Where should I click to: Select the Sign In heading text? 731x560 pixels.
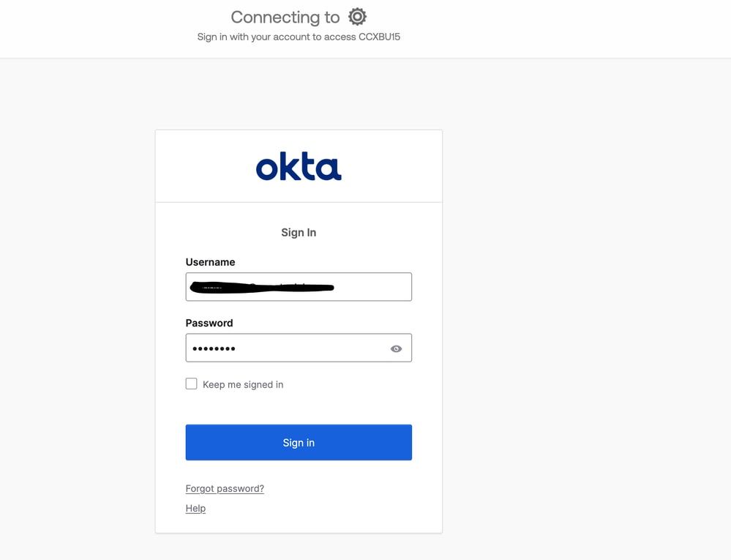pyautogui.click(x=298, y=232)
